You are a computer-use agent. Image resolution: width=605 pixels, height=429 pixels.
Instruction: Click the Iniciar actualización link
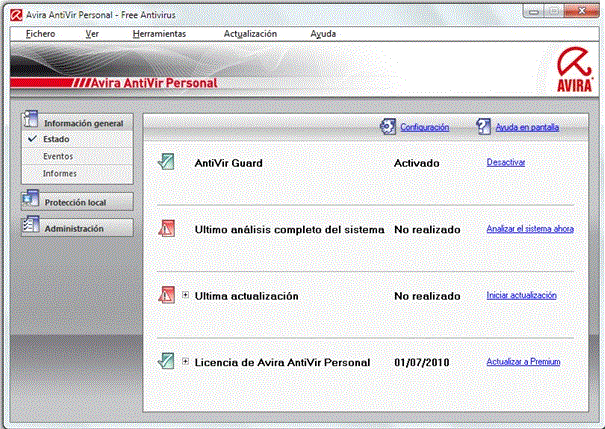coord(521,295)
